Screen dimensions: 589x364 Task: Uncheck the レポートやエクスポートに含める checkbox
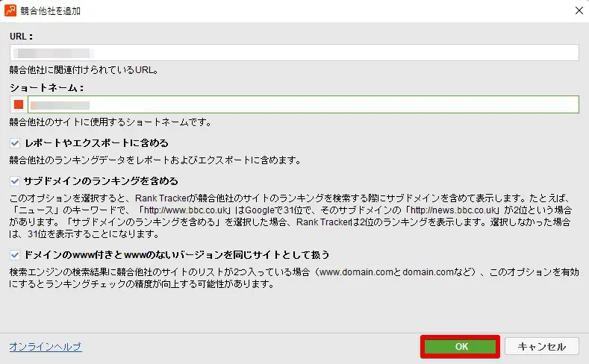pyautogui.click(x=15, y=142)
